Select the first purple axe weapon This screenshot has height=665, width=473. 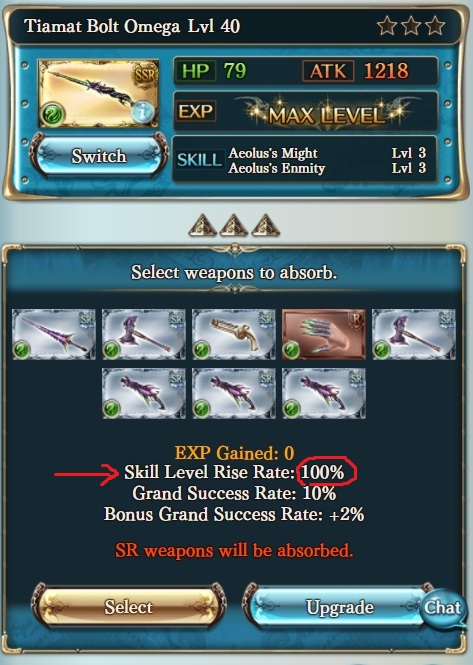click(144, 334)
